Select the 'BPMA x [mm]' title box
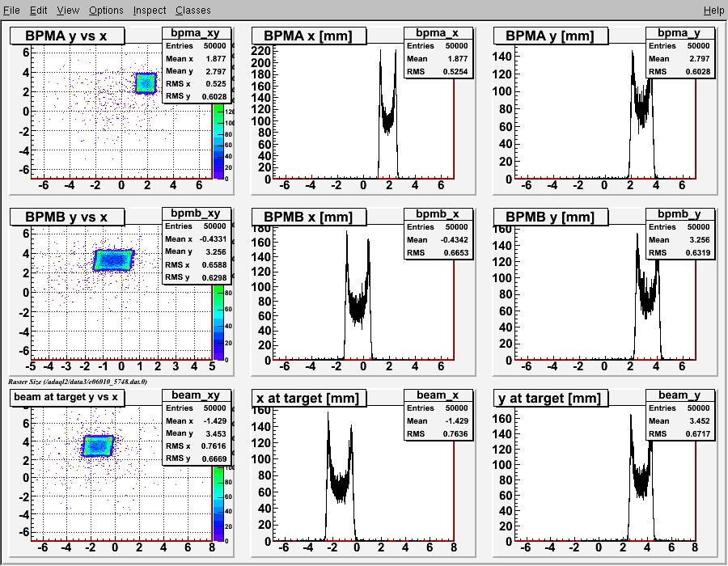Viewport: 728px width, 566px height. point(308,36)
